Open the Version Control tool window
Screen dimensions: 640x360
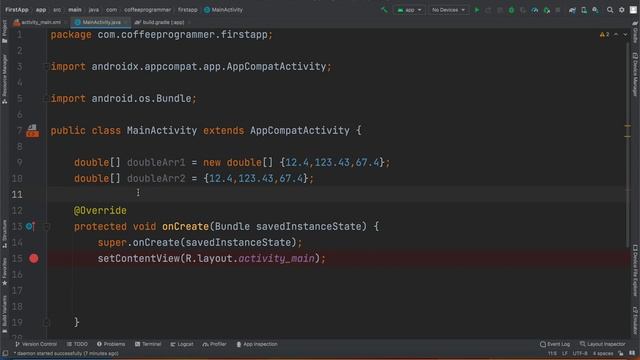tap(36, 344)
